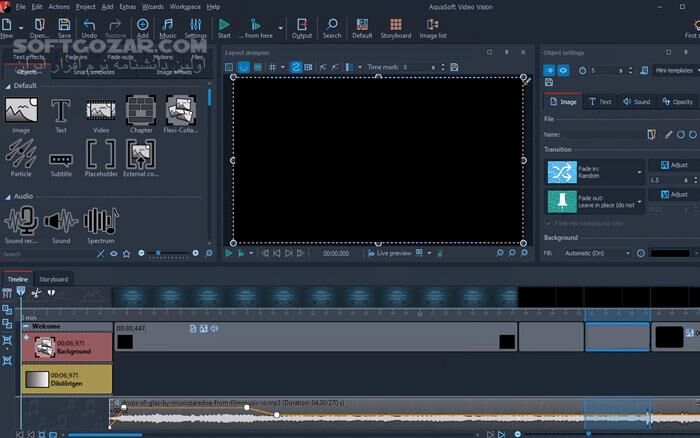
Task: Open a project with the Open icon
Action: tap(39, 28)
